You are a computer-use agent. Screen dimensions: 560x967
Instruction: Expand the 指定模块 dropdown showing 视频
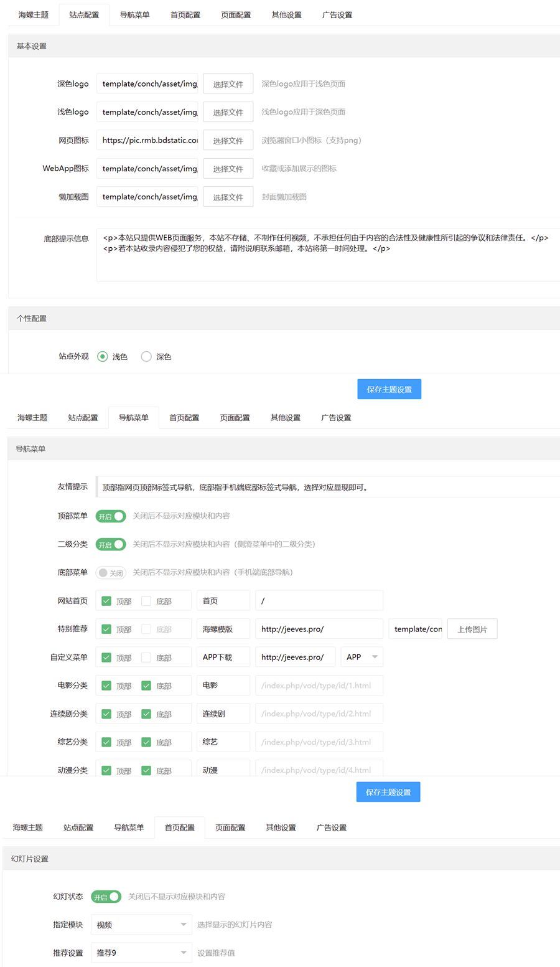point(141,925)
